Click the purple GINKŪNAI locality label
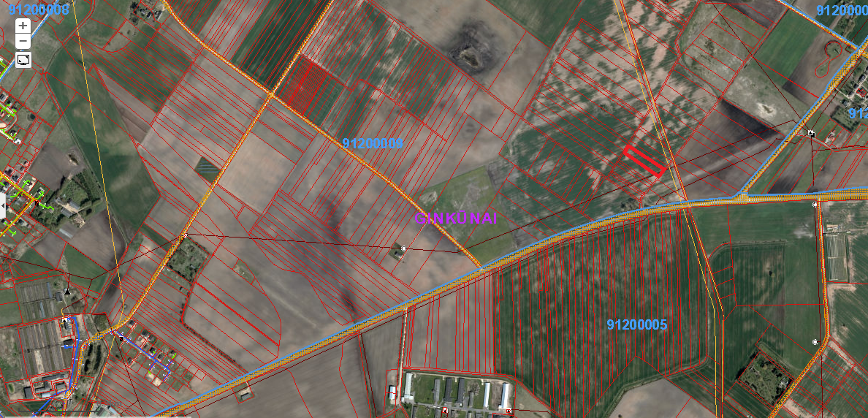 [x=456, y=218]
